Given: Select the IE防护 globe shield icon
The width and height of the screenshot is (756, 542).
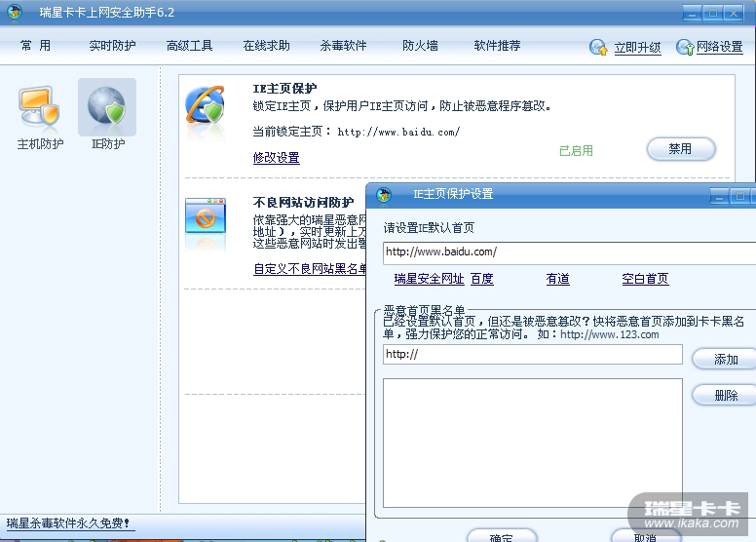Looking at the screenshot, I should [x=106, y=106].
